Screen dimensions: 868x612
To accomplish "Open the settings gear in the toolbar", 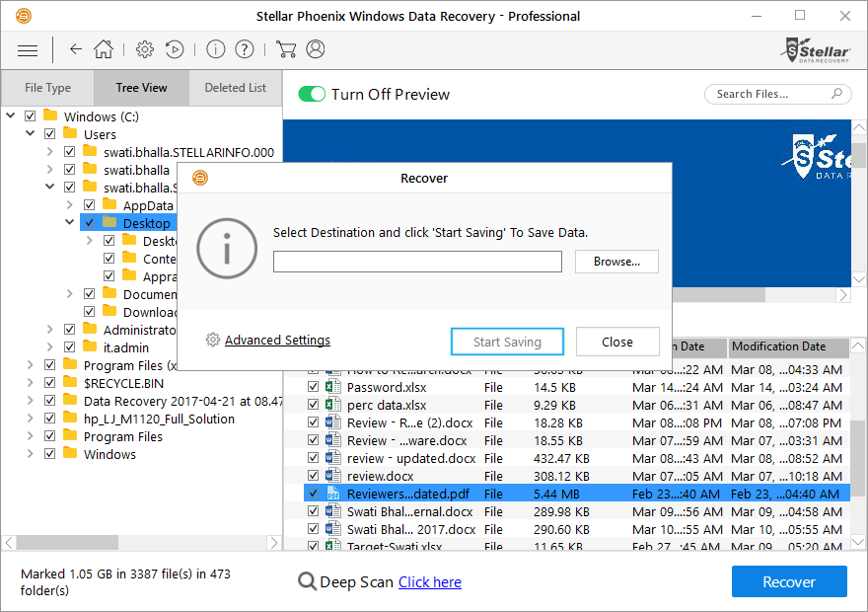I will click(x=145, y=49).
